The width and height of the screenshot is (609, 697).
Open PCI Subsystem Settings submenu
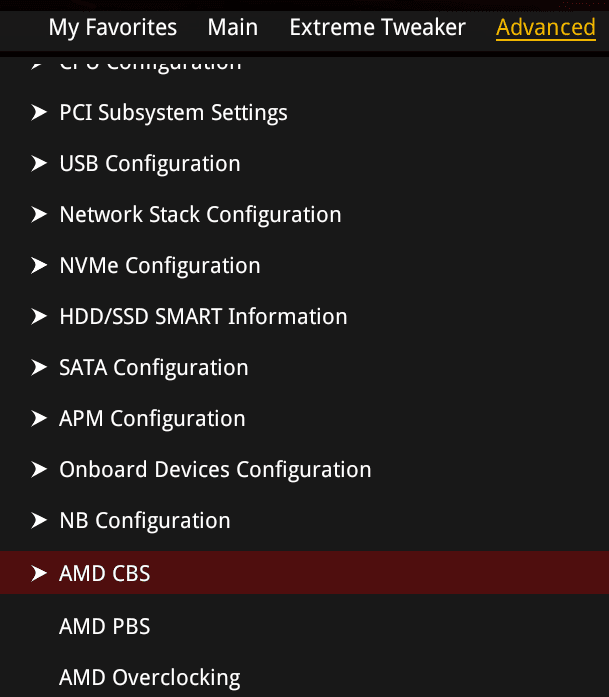coord(173,113)
